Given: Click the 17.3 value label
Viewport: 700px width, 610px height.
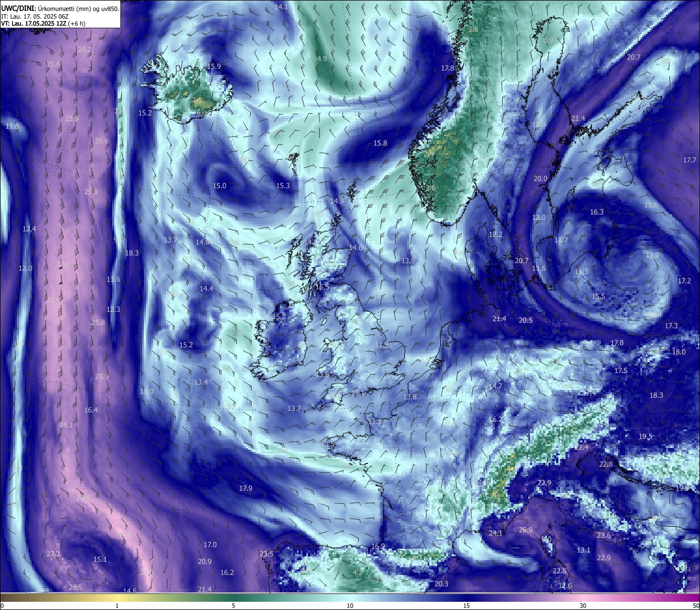Looking at the screenshot, I should tap(671, 326).
